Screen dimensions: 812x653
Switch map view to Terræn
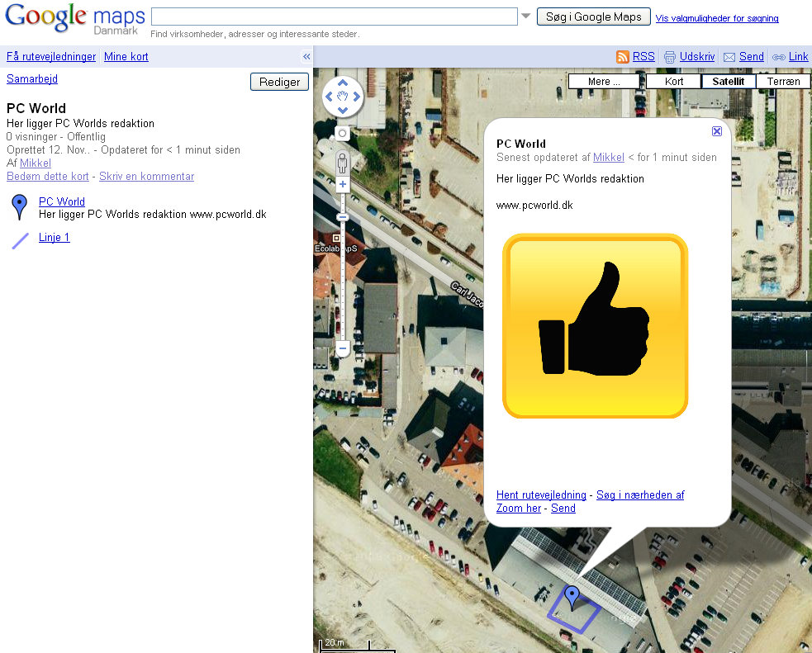pos(783,81)
